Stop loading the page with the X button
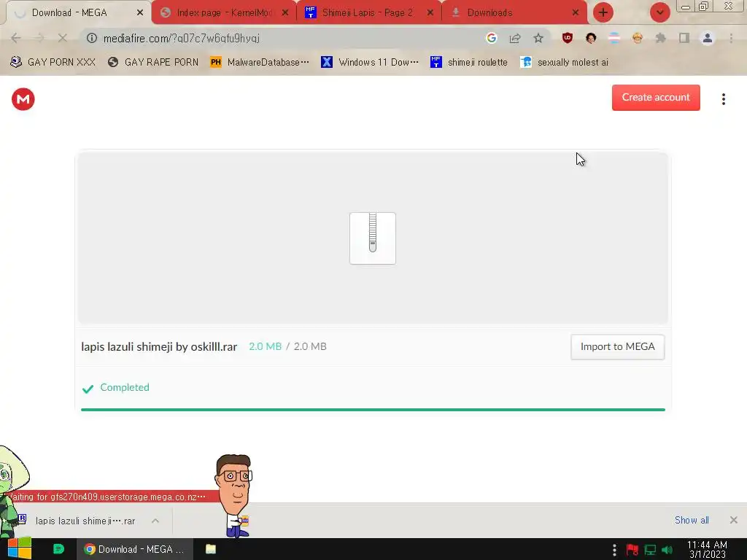This screenshot has width=747, height=560. click(x=63, y=38)
